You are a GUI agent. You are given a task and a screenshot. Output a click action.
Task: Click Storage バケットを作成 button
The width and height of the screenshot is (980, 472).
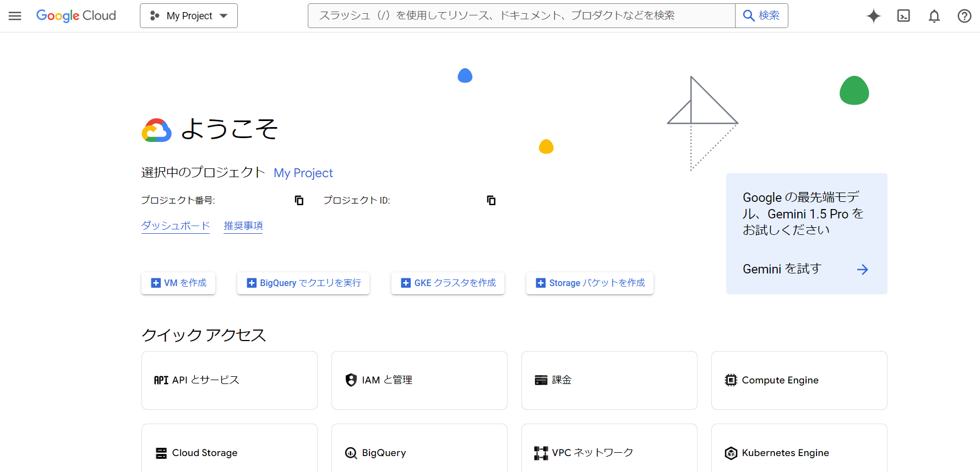(x=590, y=283)
